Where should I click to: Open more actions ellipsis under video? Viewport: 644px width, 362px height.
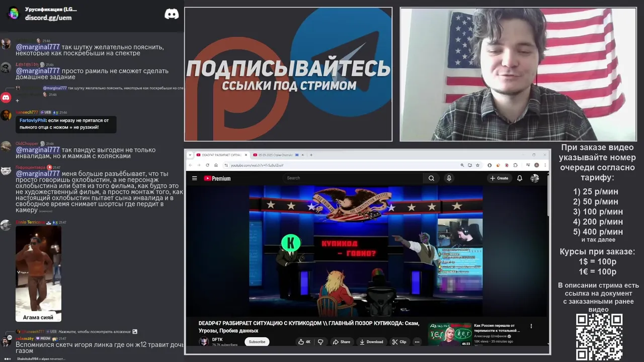[x=417, y=342]
